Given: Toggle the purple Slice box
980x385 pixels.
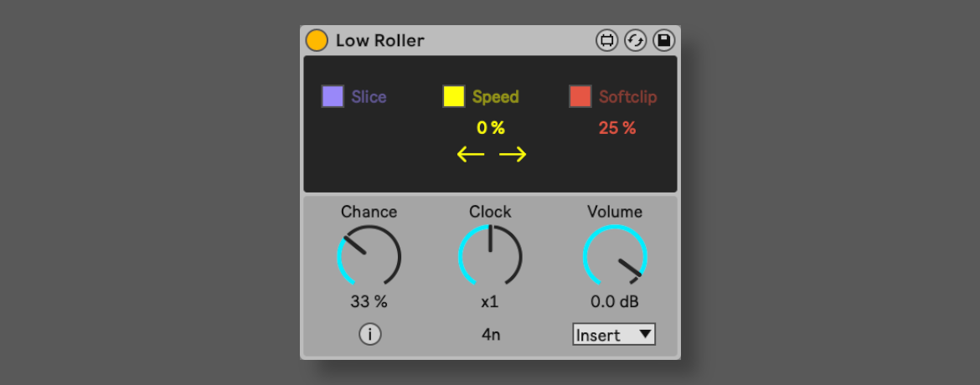Looking at the screenshot, I should tap(333, 96).
